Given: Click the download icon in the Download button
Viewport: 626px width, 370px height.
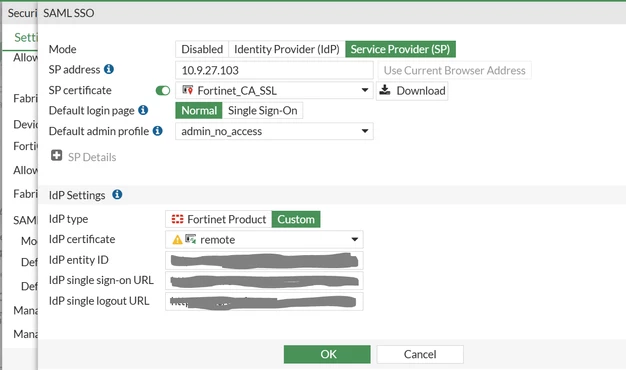Looking at the screenshot, I should coord(385,90).
